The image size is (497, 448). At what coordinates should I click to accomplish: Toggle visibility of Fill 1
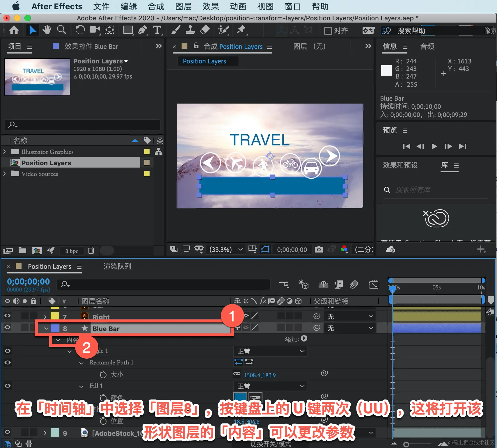(x=7, y=386)
